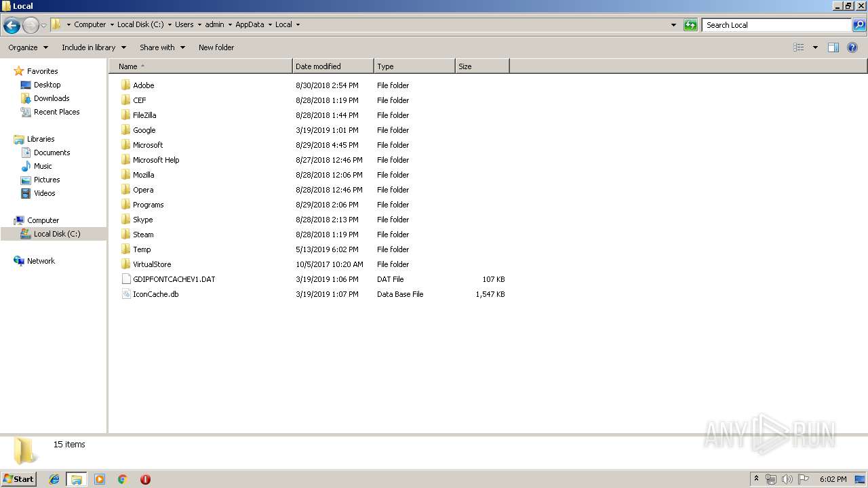
Task: Select the Google folder icon
Action: (125, 130)
